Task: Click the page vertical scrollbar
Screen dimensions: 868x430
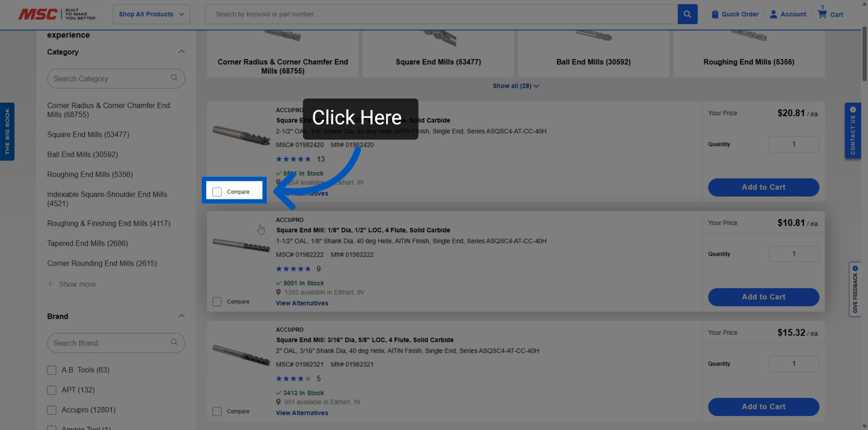Action: pyautogui.click(x=864, y=54)
